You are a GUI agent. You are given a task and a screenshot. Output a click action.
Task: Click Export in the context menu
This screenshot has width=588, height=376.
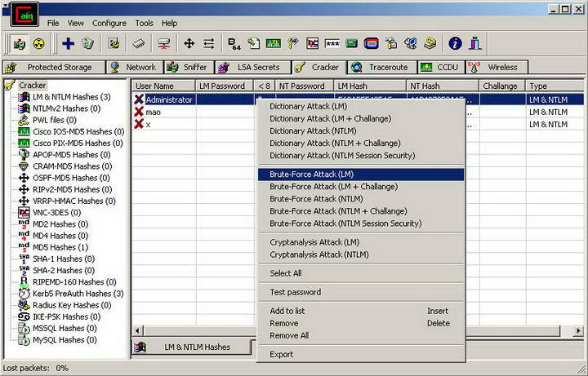281,354
